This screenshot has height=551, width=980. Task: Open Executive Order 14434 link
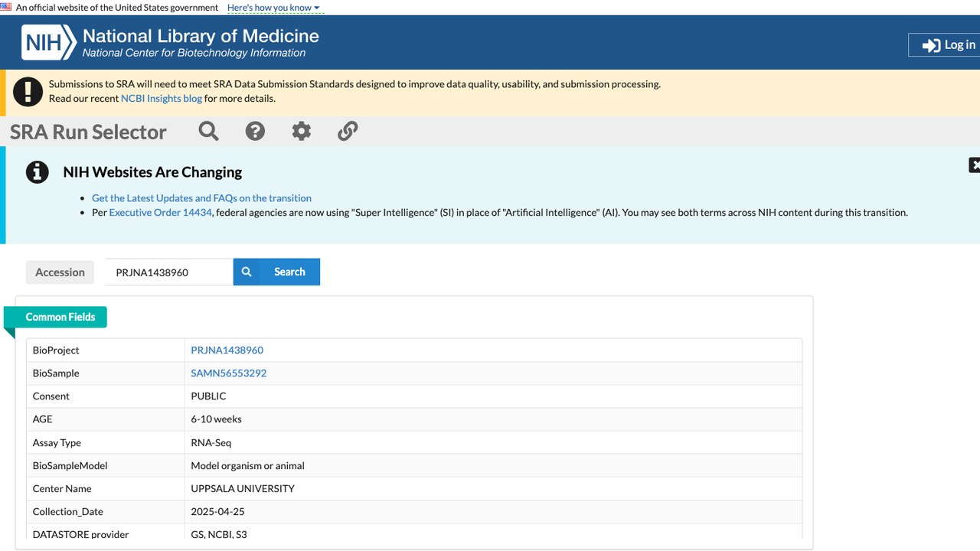pyautogui.click(x=160, y=212)
